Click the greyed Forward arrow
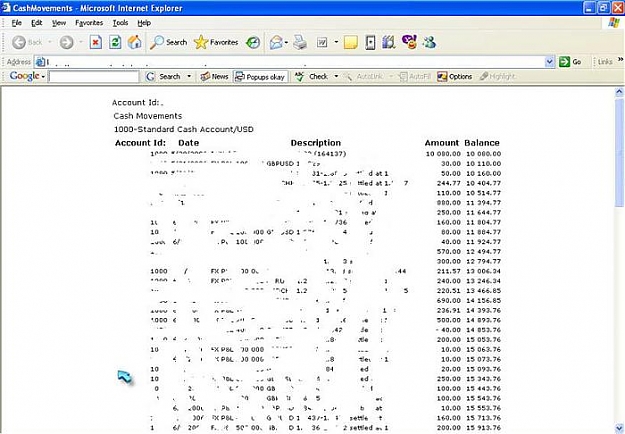Viewport: 625px width, 434px height. (67, 42)
